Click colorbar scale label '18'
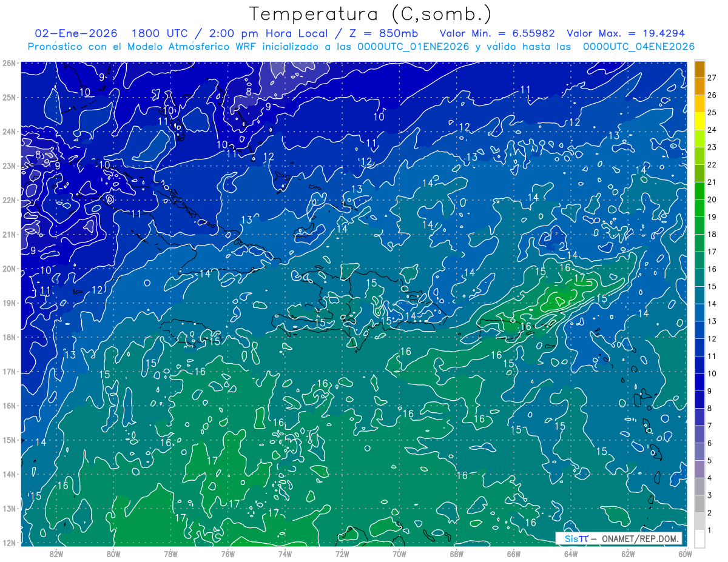The width and height of the screenshot is (728, 562). [712, 234]
